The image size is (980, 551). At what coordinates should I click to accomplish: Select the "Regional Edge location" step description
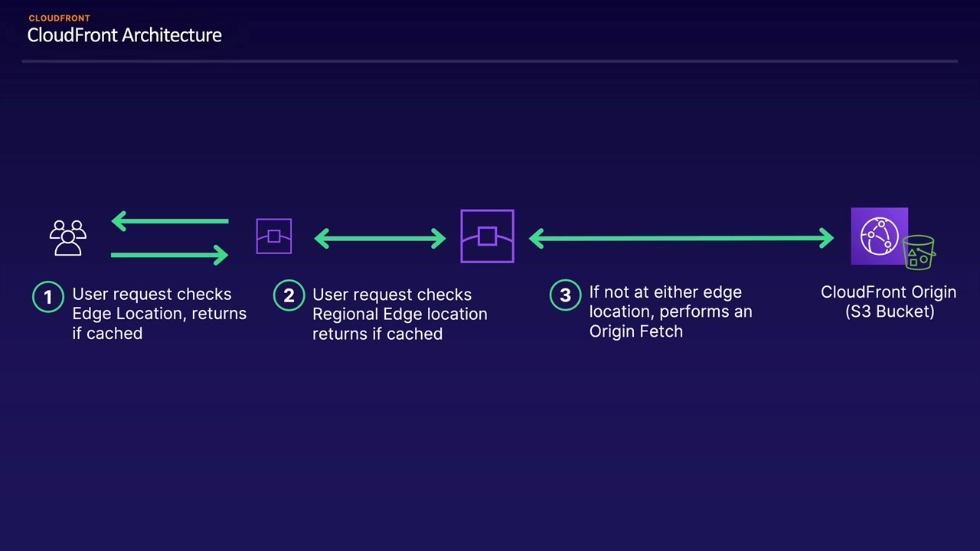click(399, 315)
